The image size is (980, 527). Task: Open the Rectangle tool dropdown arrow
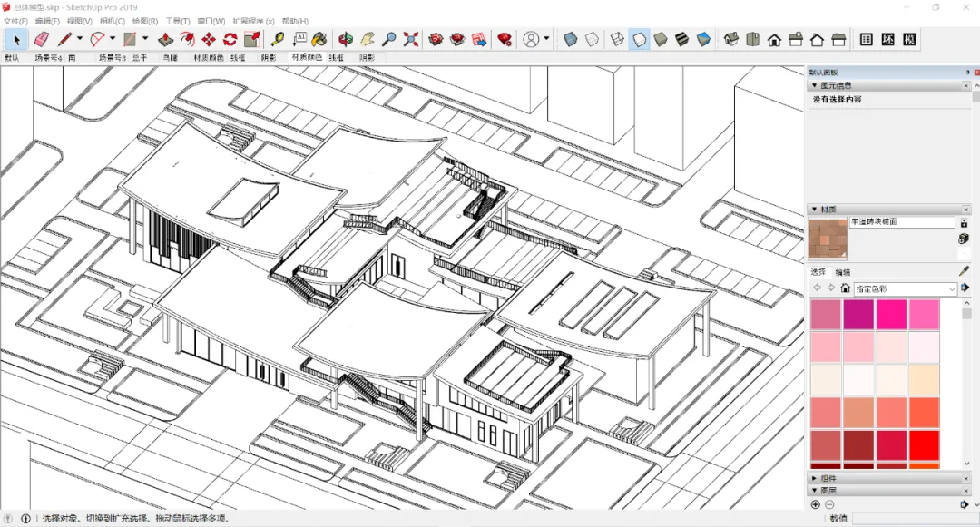click(x=144, y=39)
